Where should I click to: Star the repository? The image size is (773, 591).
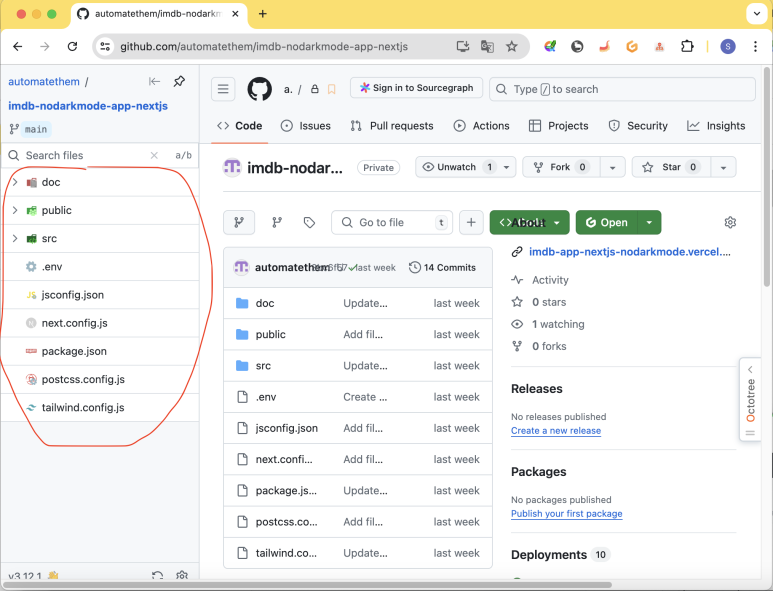[671, 168]
